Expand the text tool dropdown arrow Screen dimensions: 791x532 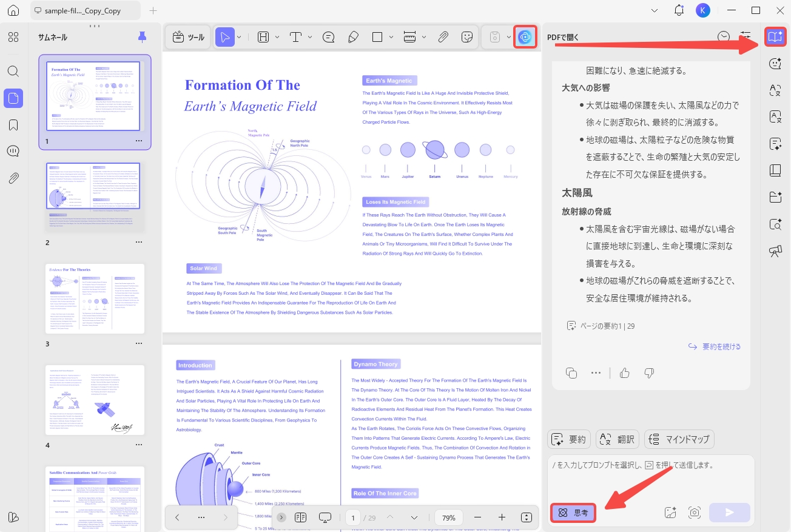pyautogui.click(x=310, y=37)
